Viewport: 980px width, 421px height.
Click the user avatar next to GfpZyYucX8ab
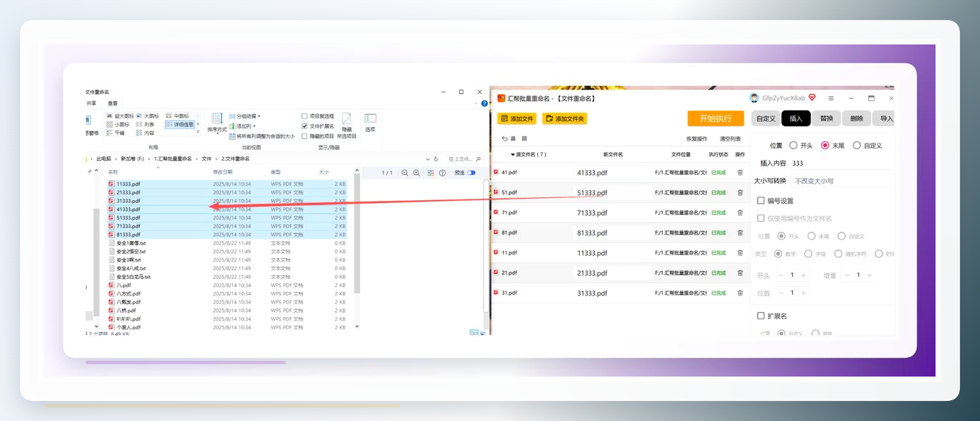(754, 98)
